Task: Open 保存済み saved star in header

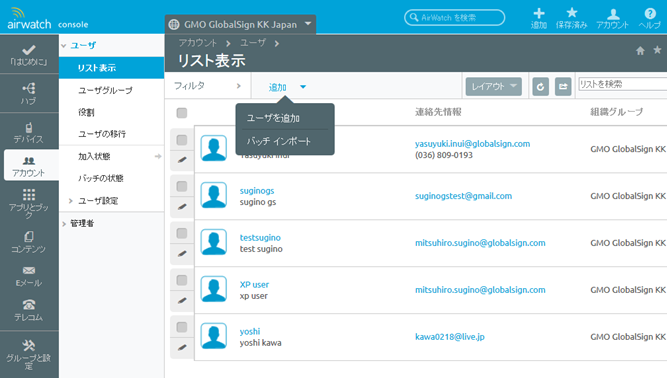Action: [x=571, y=18]
